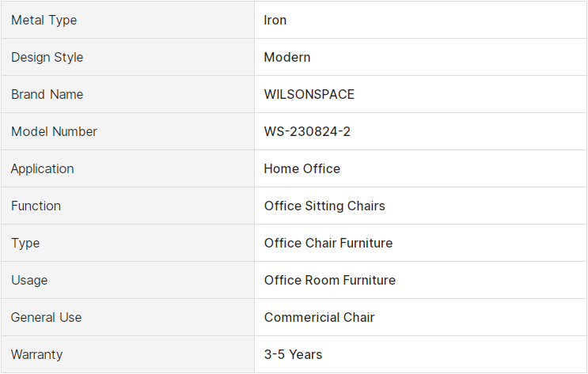The image size is (588, 374).
Task: Select the WILSONSPACE brand value
Action: (309, 94)
